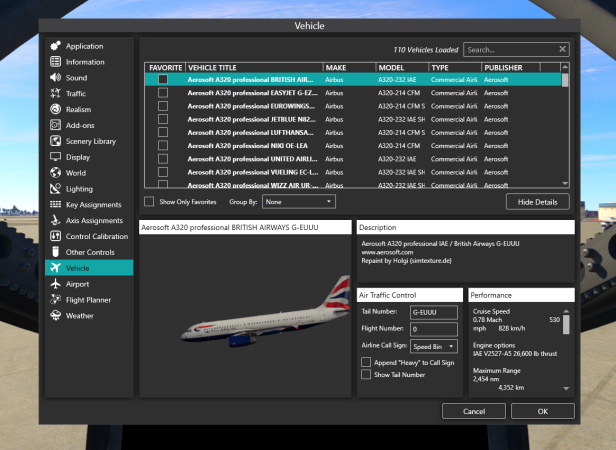Viewport: 616px width, 450px height.
Task: Click the Traffic planes icon
Action: tap(55, 94)
